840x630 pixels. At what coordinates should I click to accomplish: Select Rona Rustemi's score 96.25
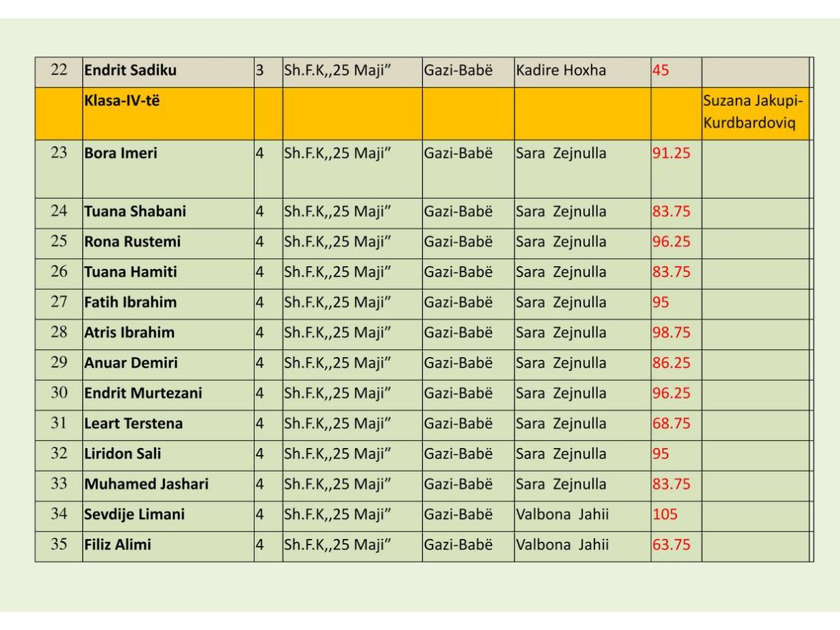tap(671, 241)
